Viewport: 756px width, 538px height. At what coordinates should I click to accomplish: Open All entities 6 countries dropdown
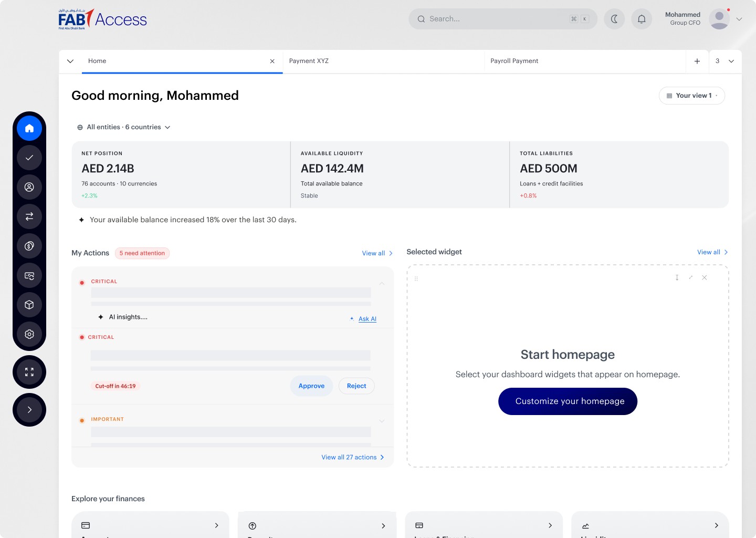[x=124, y=127]
